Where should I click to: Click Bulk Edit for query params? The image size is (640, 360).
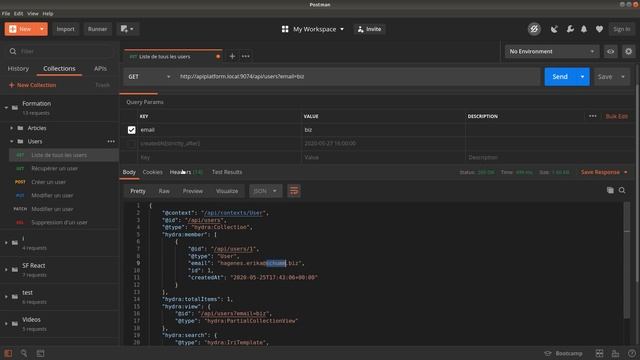tap(617, 116)
